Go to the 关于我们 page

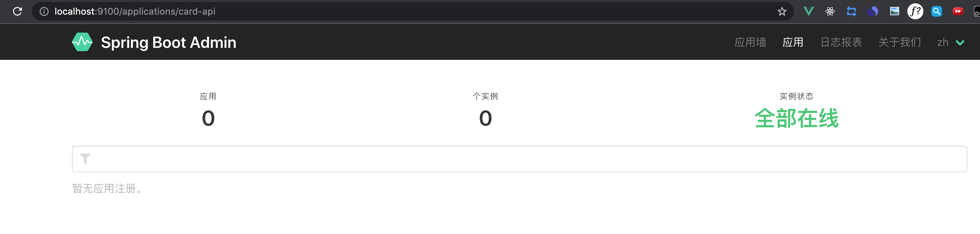pos(900,42)
